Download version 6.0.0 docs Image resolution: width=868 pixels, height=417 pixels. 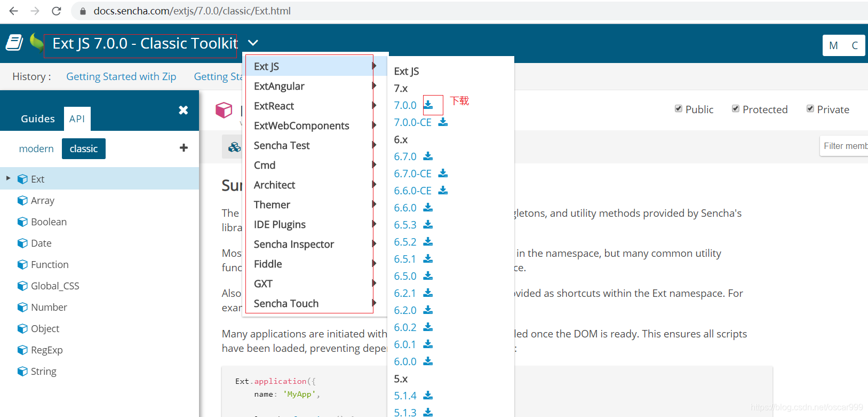[428, 361]
